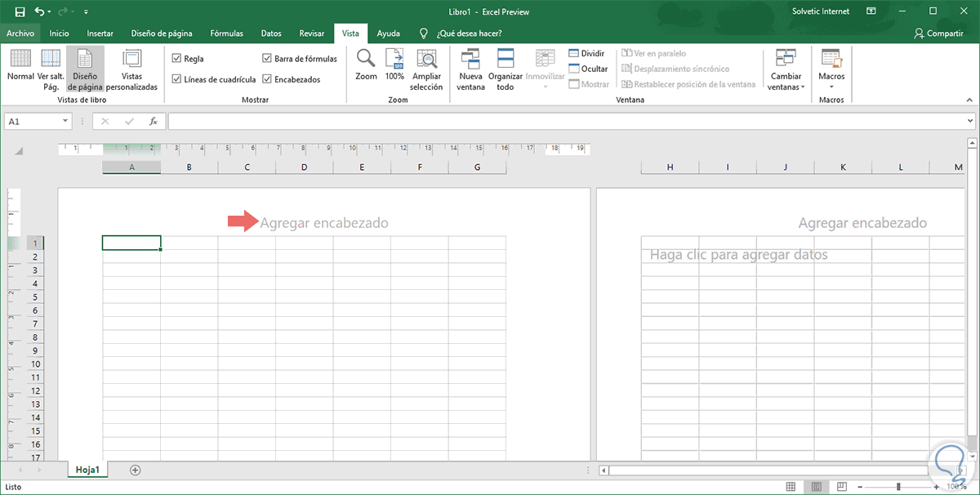Open the Zoom dialog magnifier icon
Image resolution: width=980 pixels, height=495 pixels.
(x=366, y=59)
